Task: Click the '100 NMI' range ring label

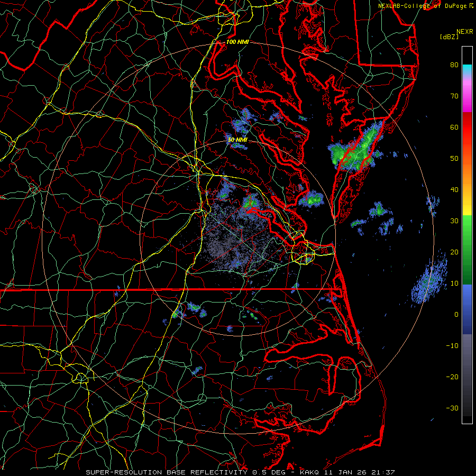Action: click(x=237, y=42)
